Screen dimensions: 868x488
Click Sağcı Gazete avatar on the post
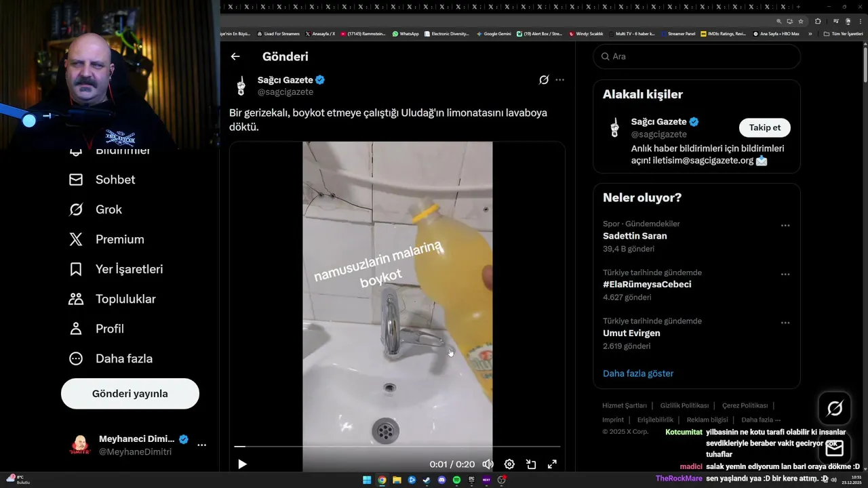[241, 85]
